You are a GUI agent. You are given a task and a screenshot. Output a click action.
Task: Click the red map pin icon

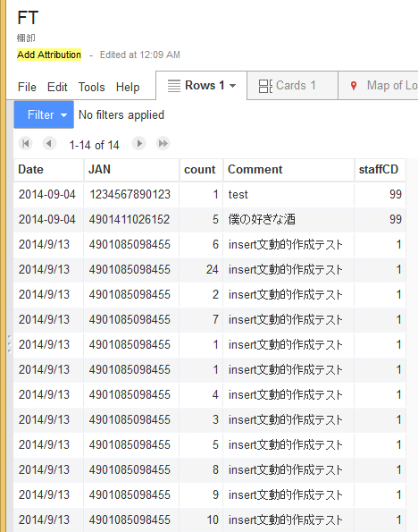pos(354,86)
